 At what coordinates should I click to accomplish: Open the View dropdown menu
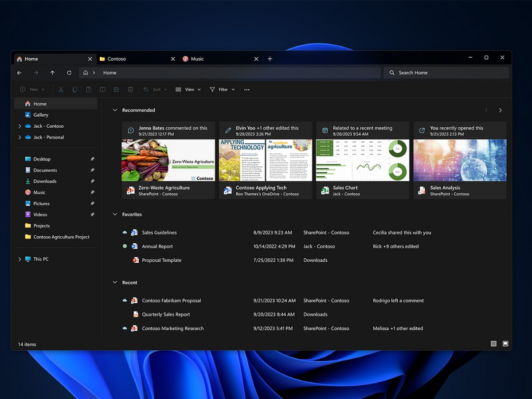[x=188, y=90]
